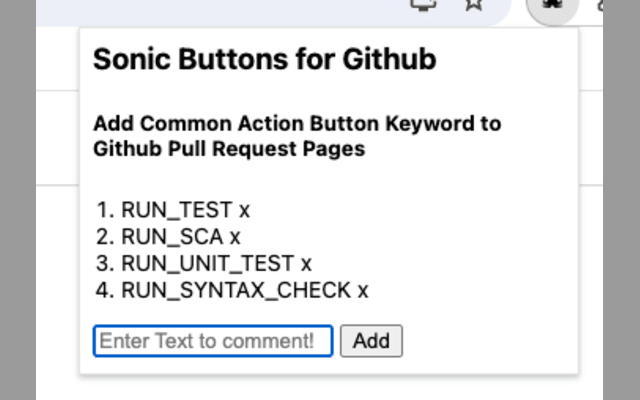
Task: Select the RUN_SCA keyword text
Action: tap(172, 237)
